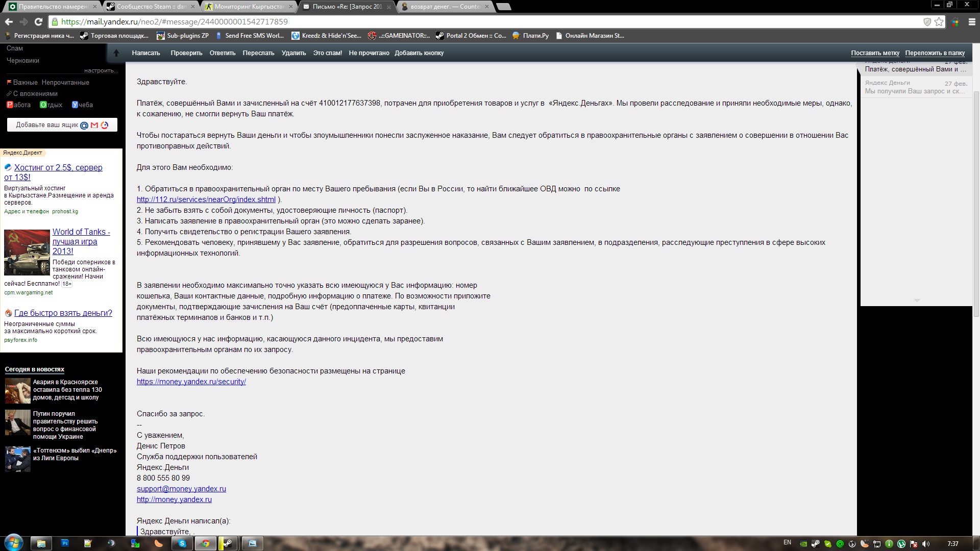Click 'Написать' to compose a message
The image size is (980, 551).
coord(146,53)
